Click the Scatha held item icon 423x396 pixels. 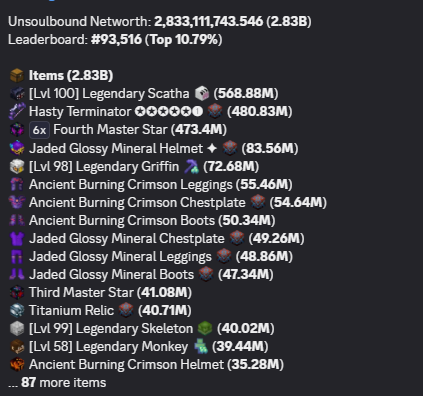coord(202,93)
